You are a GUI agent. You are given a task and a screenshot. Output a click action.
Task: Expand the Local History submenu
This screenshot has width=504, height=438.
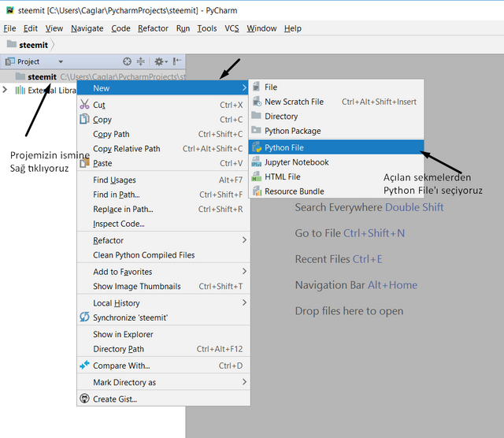(244, 303)
